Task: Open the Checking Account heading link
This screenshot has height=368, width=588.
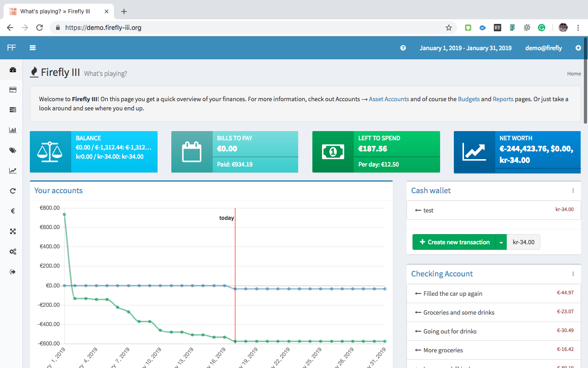Action: (442, 274)
